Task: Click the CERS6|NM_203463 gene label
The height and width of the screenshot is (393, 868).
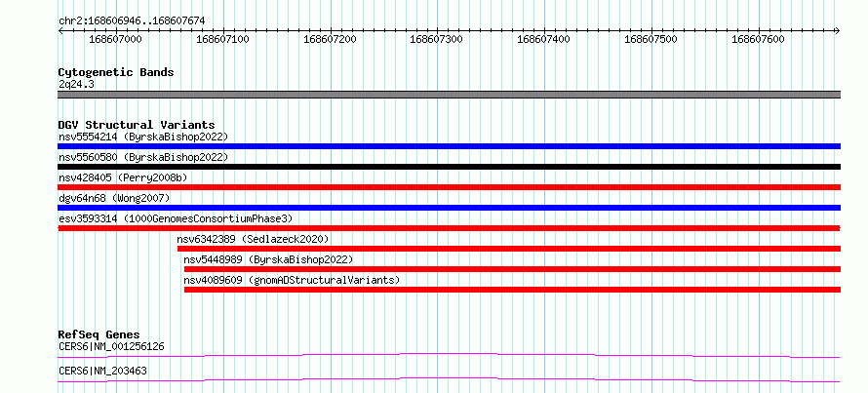Action: tap(102, 371)
